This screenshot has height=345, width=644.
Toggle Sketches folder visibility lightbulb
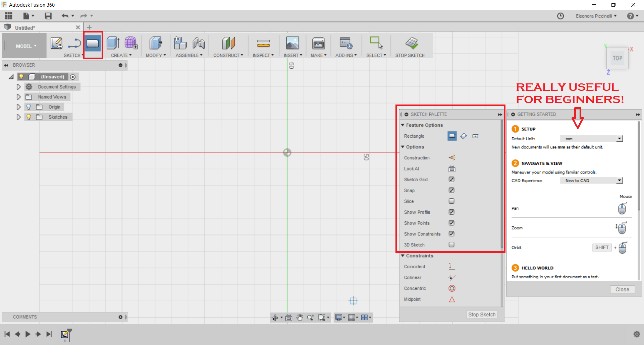pyautogui.click(x=29, y=117)
